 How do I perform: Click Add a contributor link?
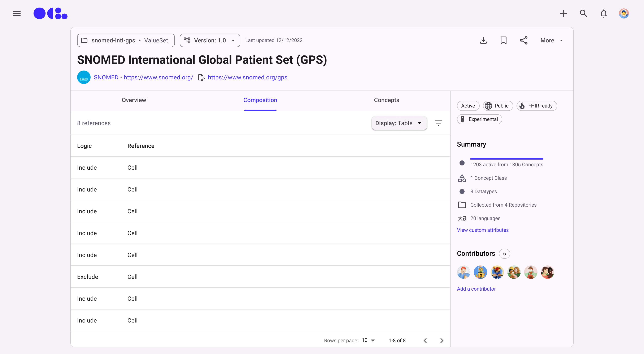click(x=476, y=289)
